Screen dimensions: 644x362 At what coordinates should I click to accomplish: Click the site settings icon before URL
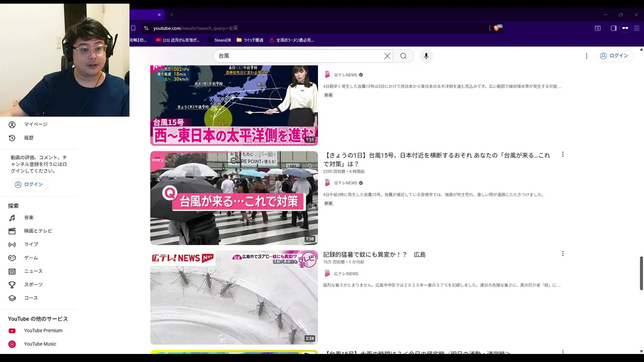(146, 28)
